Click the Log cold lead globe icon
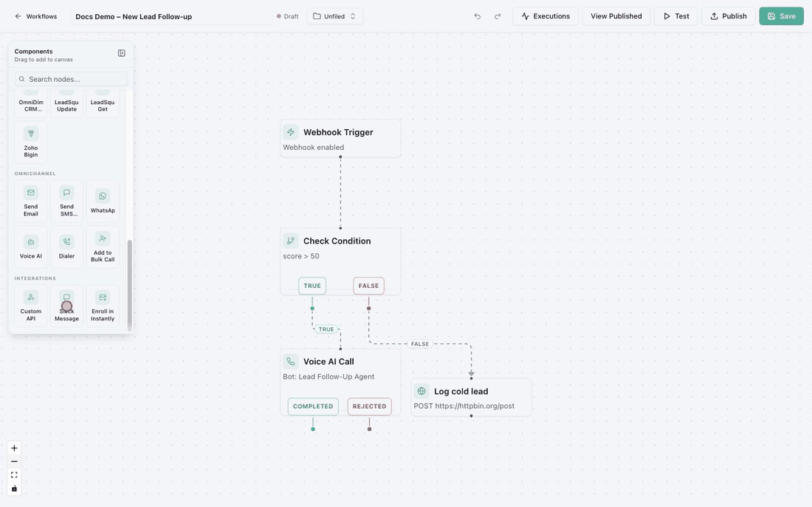 point(422,391)
